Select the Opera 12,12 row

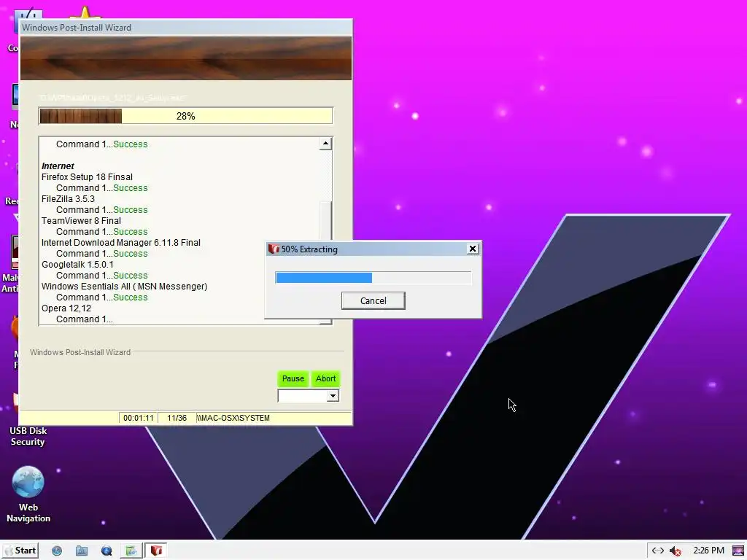(x=66, y=308)
